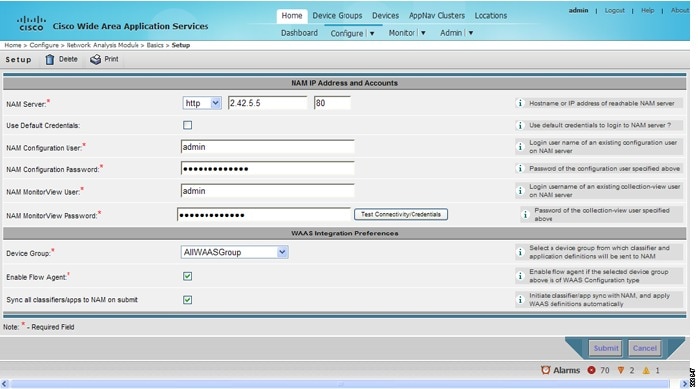This screenshot has height=389, width=698.
Task: Click the Network Analysis Module breadcrumb
Action: 102,45
